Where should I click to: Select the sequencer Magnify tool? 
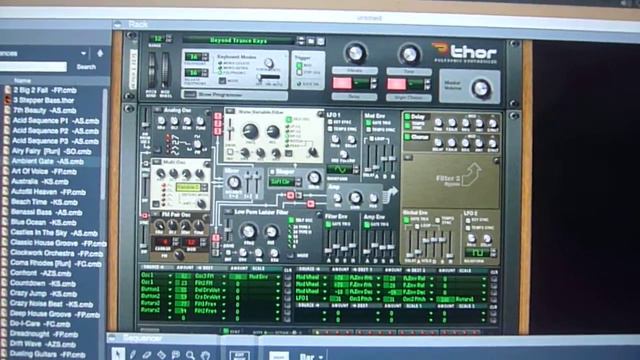[x=190, y=355]
